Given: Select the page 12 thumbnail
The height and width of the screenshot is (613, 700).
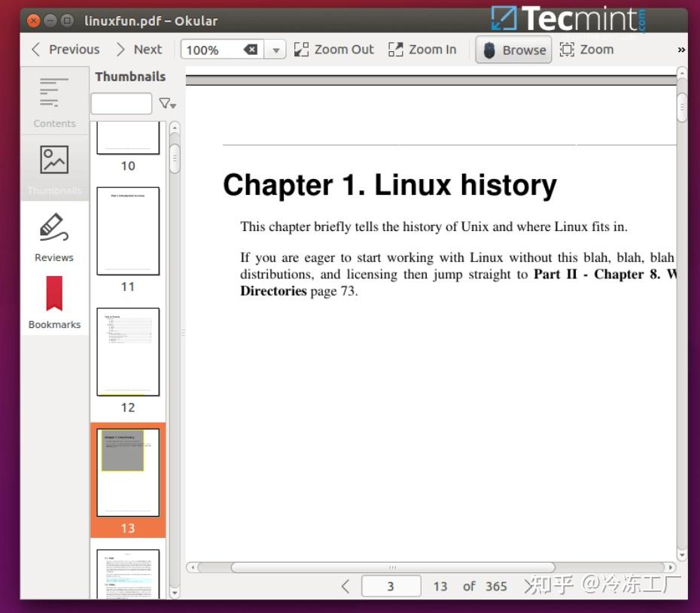Looking at the screenshot, I should (127, 352).
